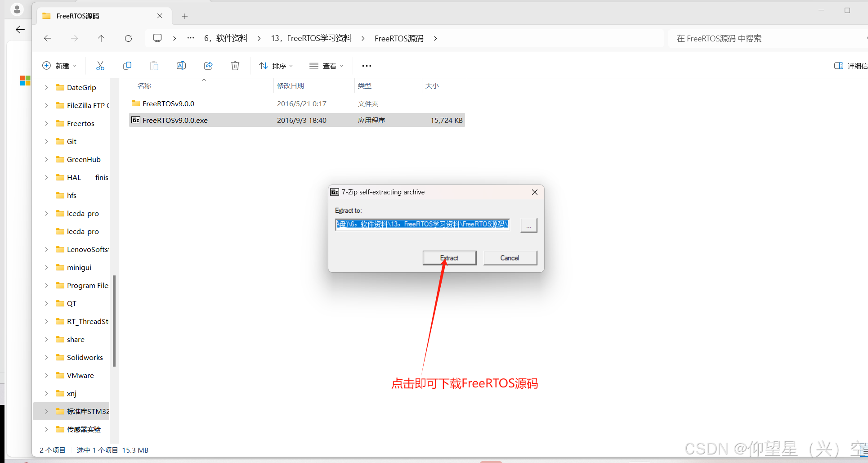The width and height of the screenshot is (868, 463).
Task: Click the Copy icon in toolbar
Action: click(127, 66)
